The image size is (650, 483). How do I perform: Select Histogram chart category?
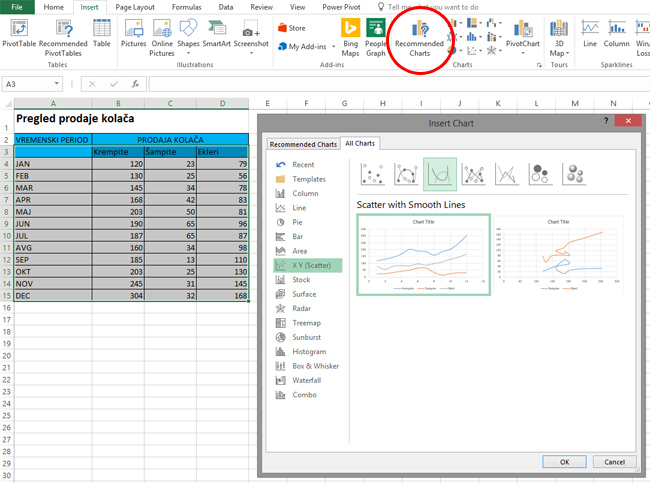(x=308, y=352)
